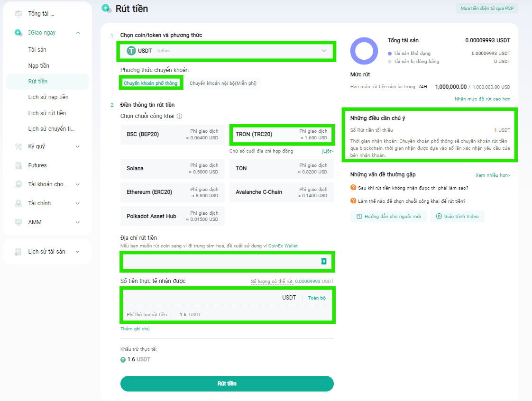Viewport: 532px width, 401px height.
Task: Open the CoinEx Wallet link
Action: pyautogui.click(x=283, y=246)
